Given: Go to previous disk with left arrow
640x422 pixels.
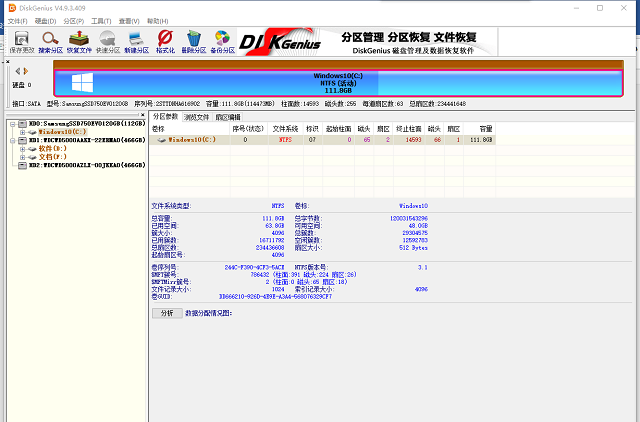Looking at the screenshot, I should [18, 71].
